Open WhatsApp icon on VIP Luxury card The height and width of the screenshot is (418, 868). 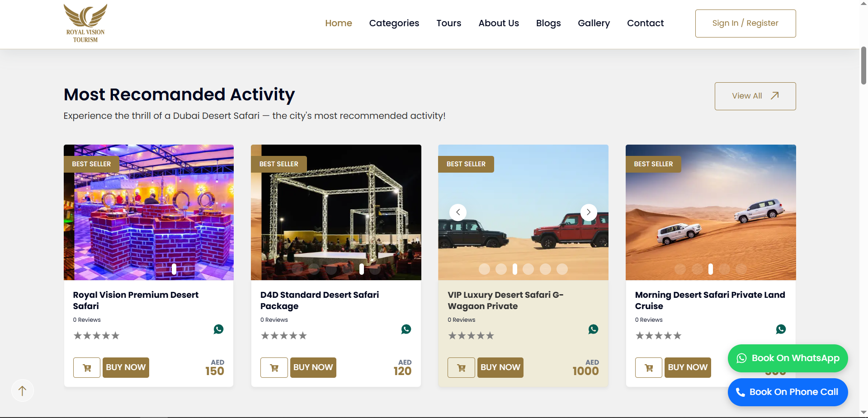593,329
